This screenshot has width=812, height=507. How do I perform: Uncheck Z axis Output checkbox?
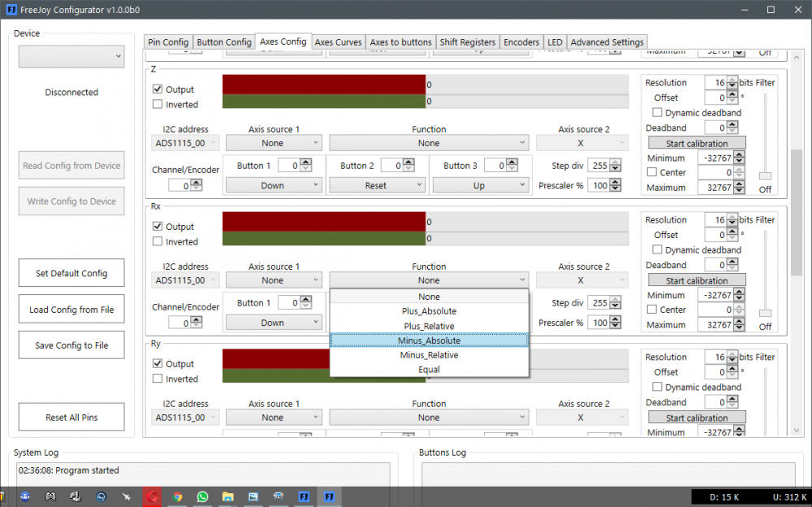click(158, 89)
